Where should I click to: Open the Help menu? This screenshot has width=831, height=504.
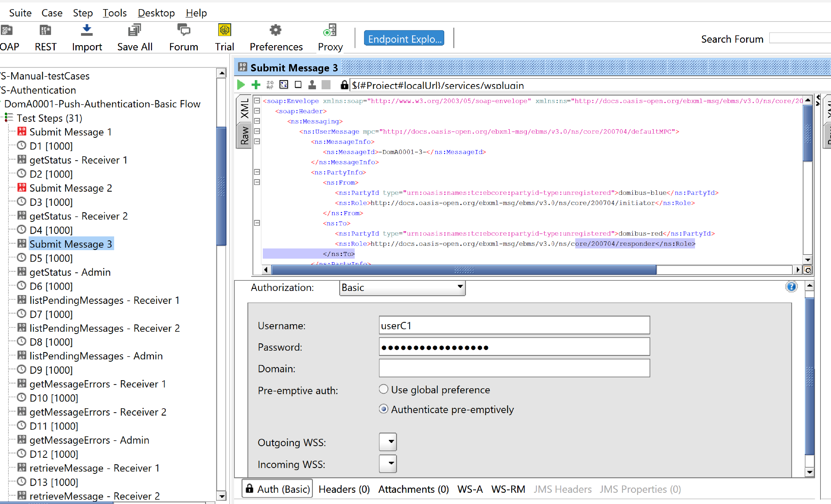pos(196,13)
